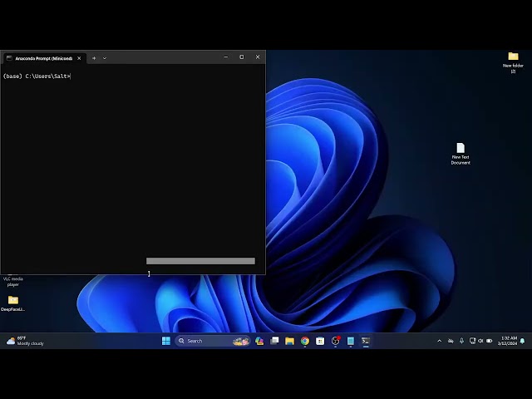Open Task View on the taskbar
This screenshot has height=399, width=532.
click(274, 341)
